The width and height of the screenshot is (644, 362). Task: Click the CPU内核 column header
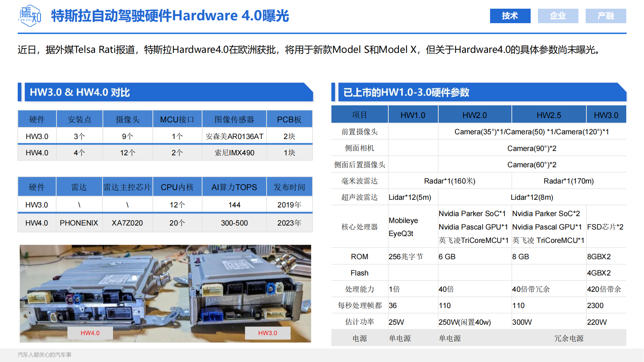tap(177, 187)
